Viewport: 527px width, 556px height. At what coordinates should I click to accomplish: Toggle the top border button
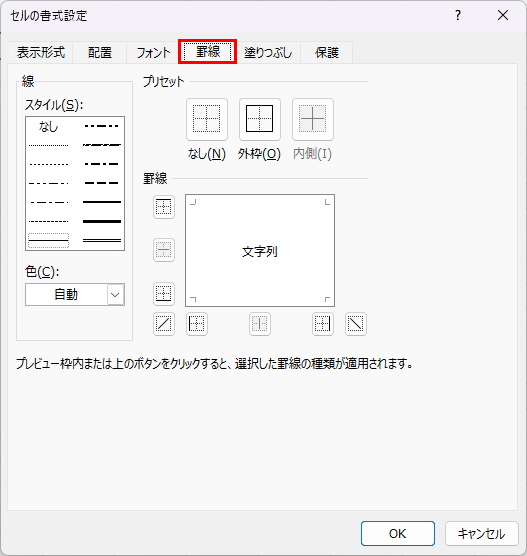(163, 207)
